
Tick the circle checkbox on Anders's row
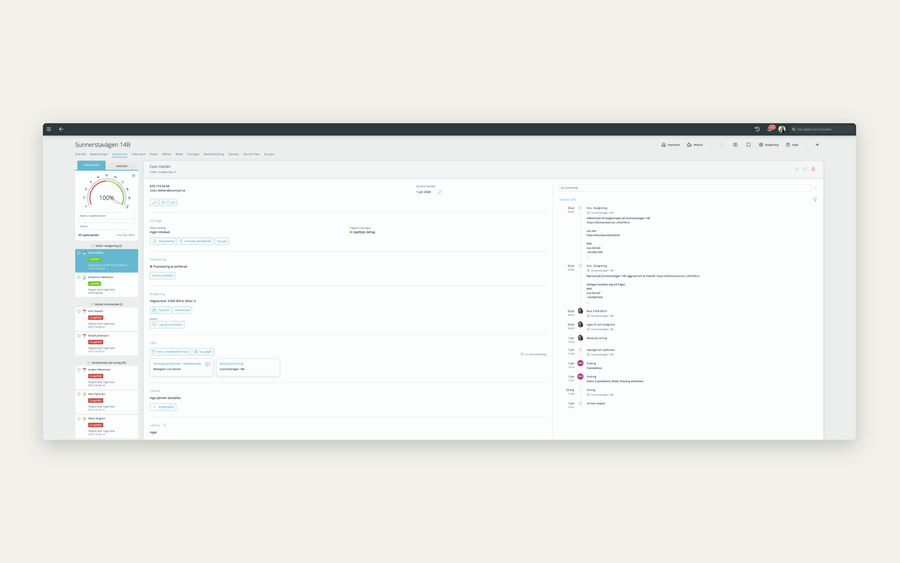(x=79, y=370)
